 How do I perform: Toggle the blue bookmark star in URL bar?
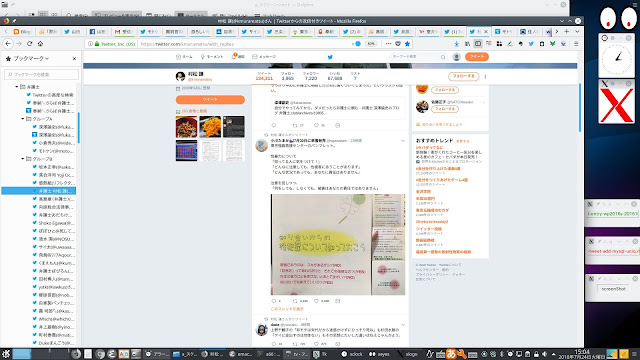pyautogui.click(x=407, y=44)
